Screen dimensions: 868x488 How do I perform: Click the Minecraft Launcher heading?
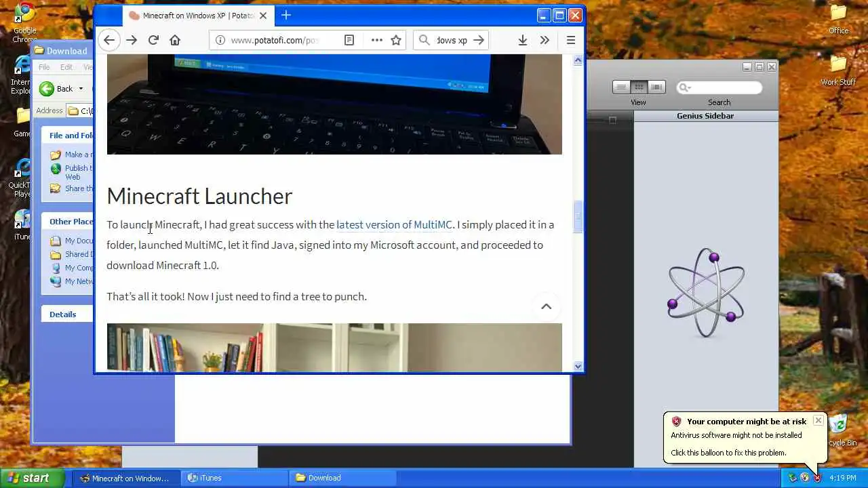199,196
